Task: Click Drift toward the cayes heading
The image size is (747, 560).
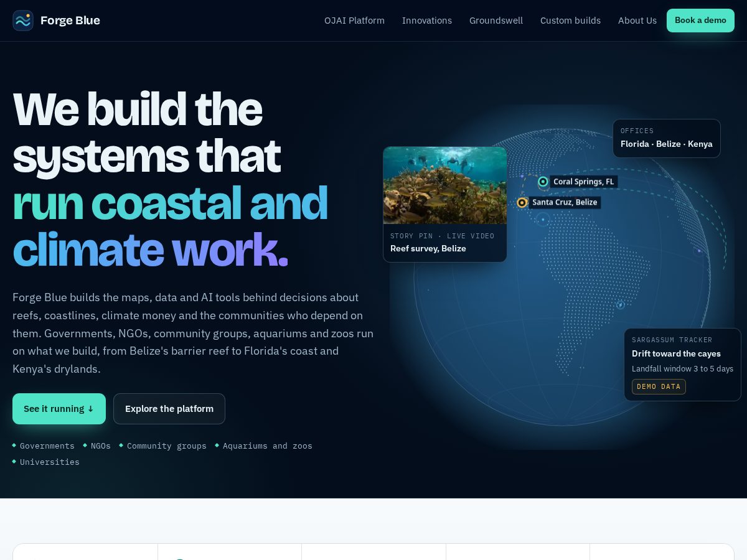Action: coord(676,353)
